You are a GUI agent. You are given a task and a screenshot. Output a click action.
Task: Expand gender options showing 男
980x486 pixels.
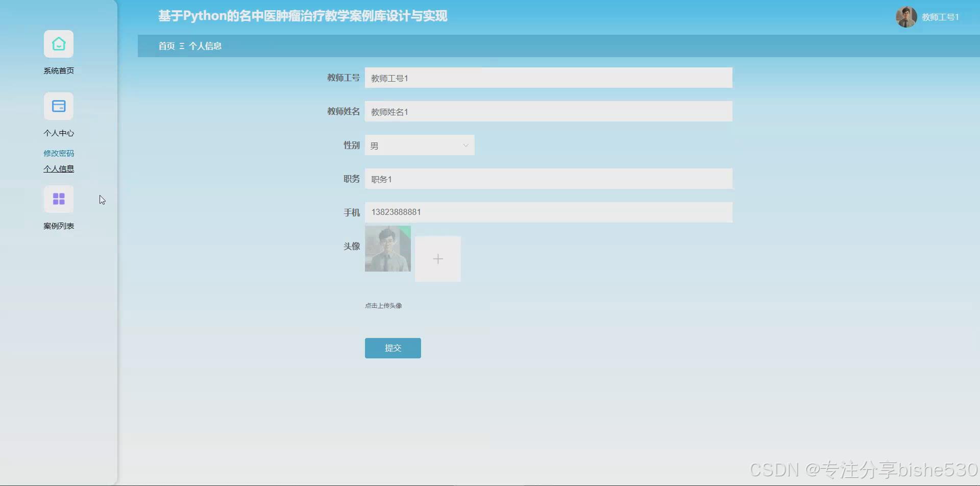(419, 145)
